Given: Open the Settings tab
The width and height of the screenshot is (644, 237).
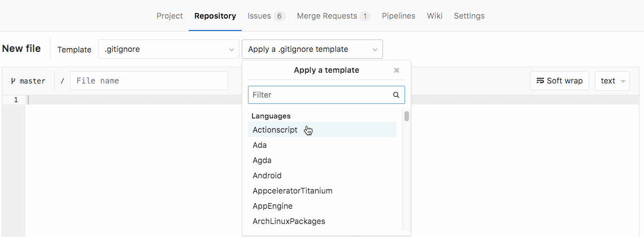Looking at the screenshot, I should click(x=469, y=16).
